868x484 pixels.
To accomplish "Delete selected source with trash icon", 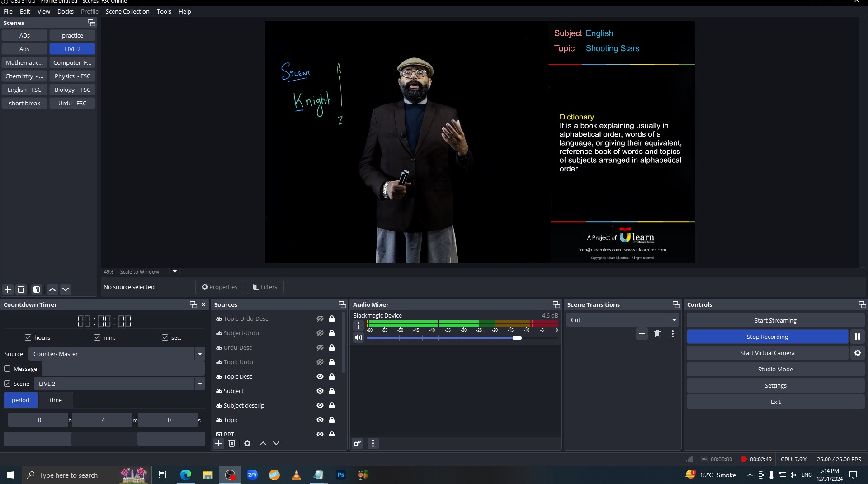I will click(231, 443).
